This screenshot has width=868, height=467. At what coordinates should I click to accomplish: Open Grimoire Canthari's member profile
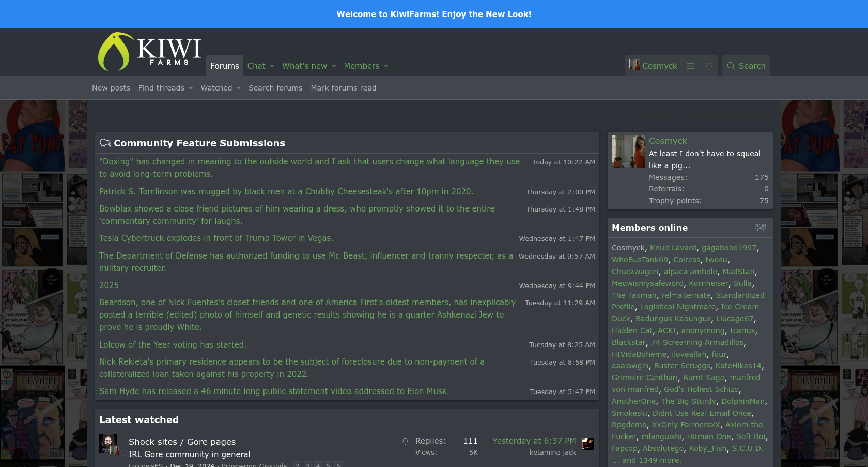[x=645, y=378]
